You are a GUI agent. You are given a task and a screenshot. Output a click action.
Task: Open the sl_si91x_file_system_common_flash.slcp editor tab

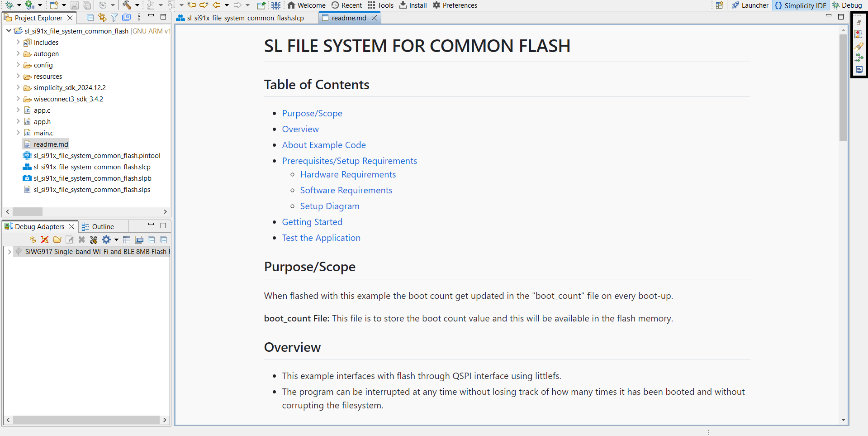245,18
